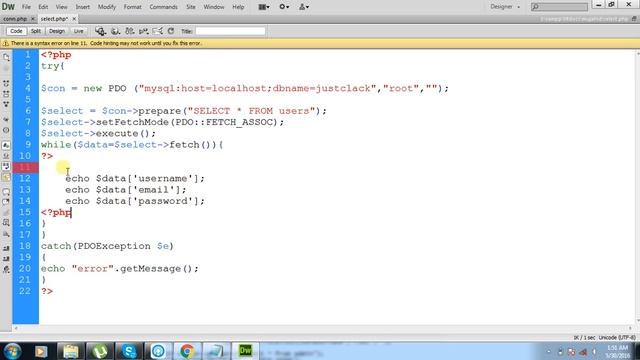Click the Collapse Selection icon

click(x=6, y=94)
